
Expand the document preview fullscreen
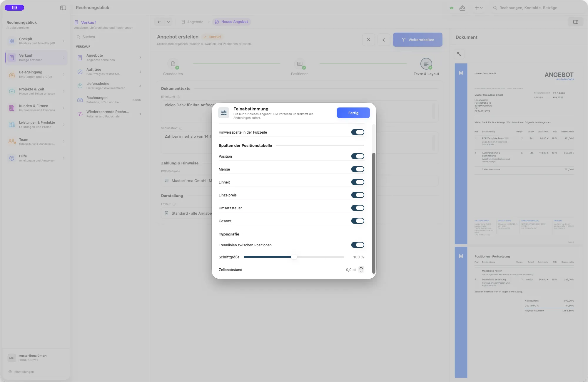pyautogui.click(x=459, y=54)
